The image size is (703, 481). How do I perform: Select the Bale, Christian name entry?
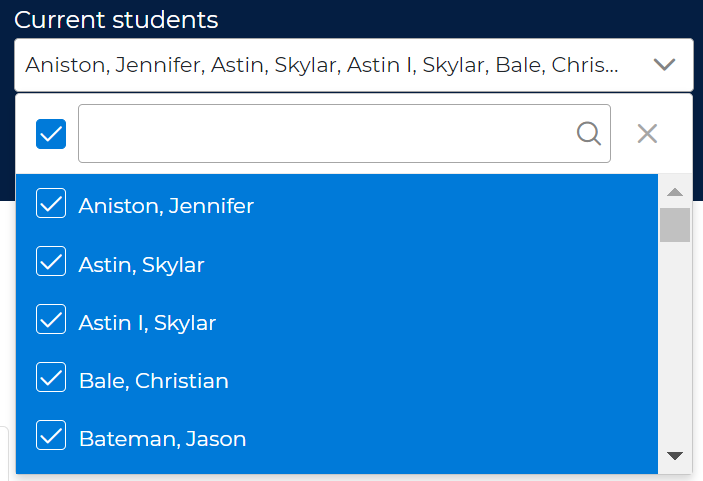(x=153, y=380)
